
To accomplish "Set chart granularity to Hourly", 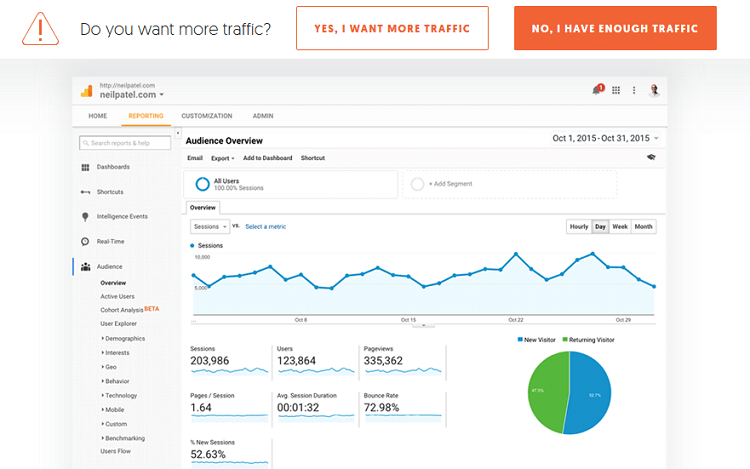I will pyautogui.click(x=579, y=227).
